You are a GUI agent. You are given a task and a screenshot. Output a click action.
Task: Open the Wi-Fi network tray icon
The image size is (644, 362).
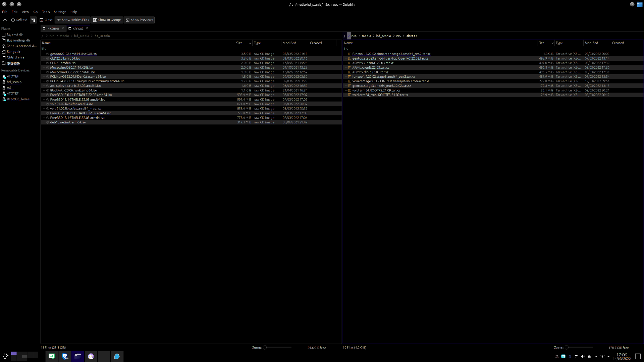(x=602, y=357)
